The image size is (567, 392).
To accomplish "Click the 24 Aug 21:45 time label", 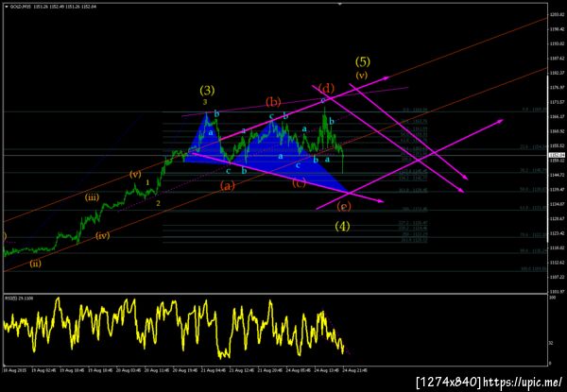I will pyautogui.click(x=352, y=370).
